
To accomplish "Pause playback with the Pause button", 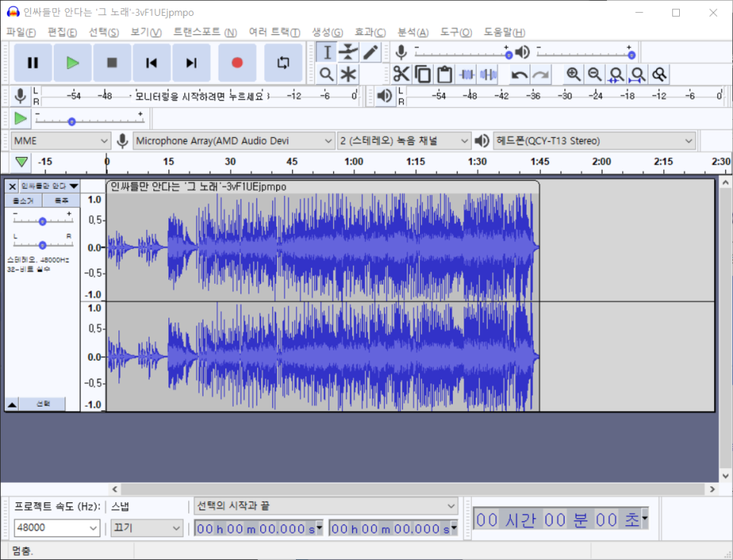I will point(33,63).
